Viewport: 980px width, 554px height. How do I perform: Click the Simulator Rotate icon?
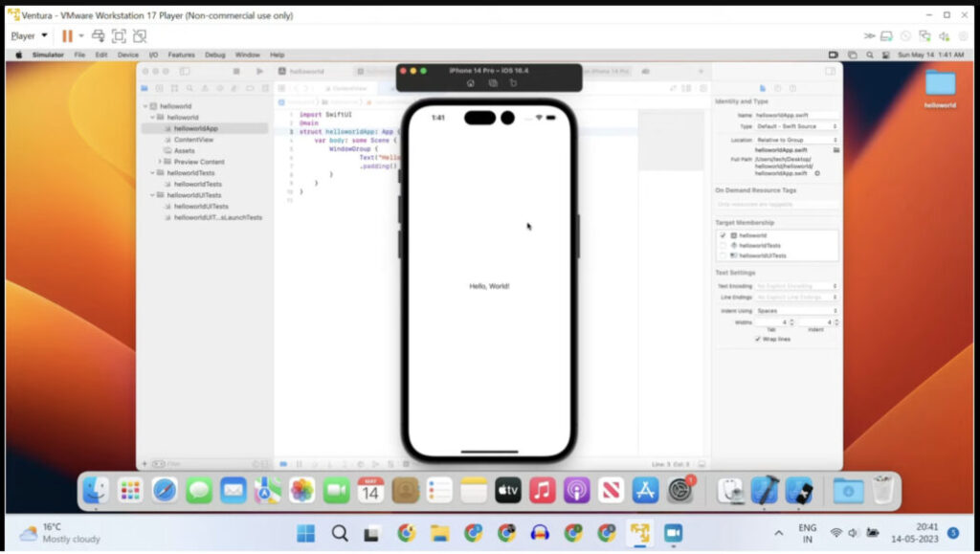tap(513, 83)
